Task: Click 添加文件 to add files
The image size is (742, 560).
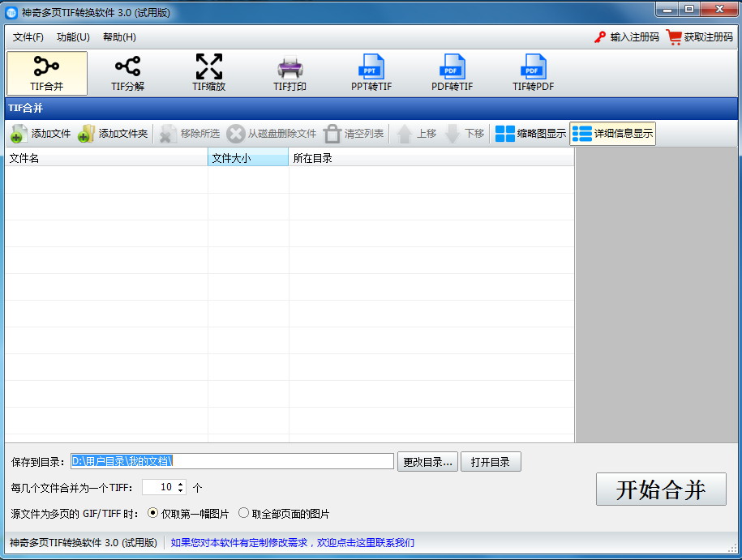Action: (x=41, y=134)
